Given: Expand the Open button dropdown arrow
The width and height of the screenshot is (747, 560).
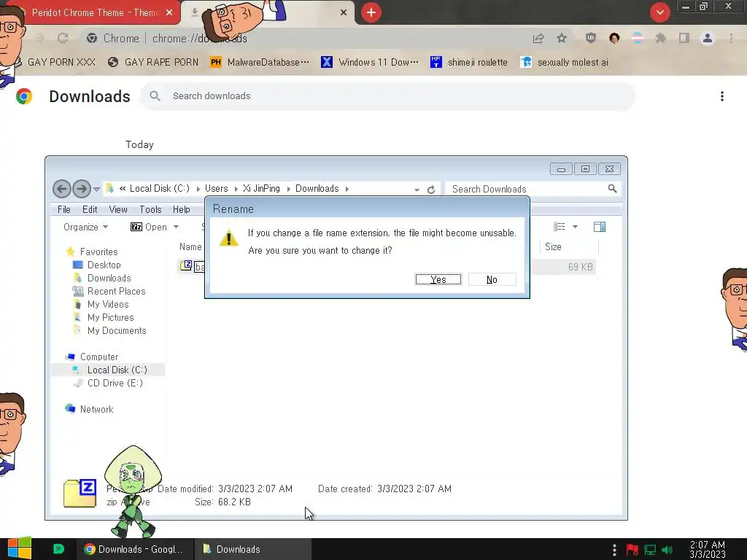Looking at the screenshot, I should coord(176,227).
